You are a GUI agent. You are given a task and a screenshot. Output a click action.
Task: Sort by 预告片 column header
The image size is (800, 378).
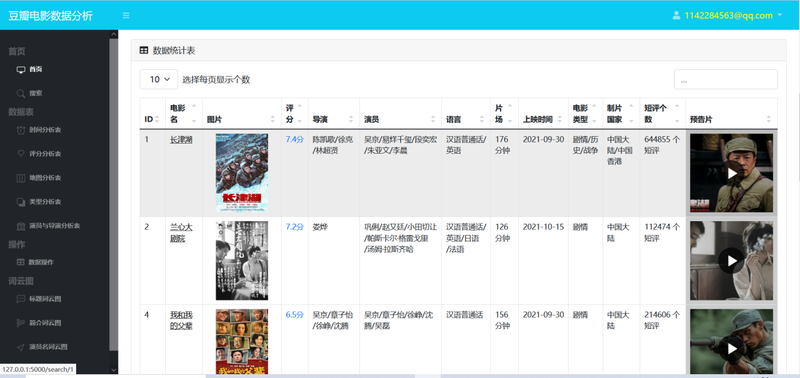click(731, 113)
